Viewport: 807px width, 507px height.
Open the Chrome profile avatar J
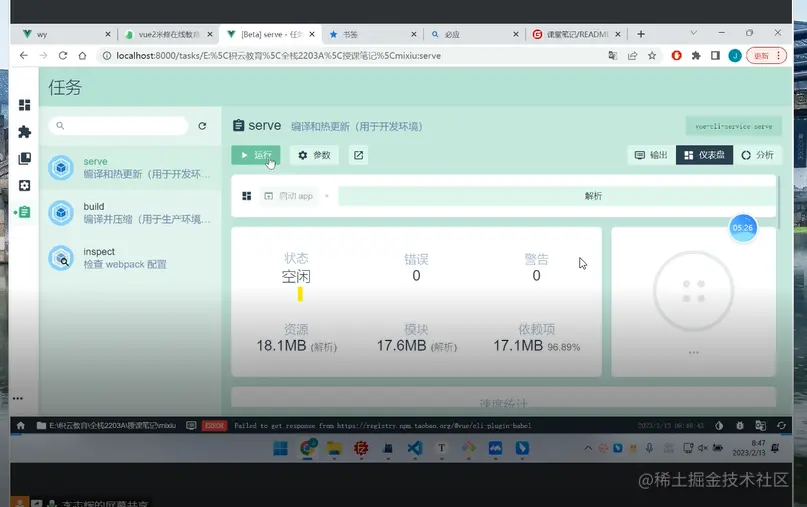[x=735, y=56]
